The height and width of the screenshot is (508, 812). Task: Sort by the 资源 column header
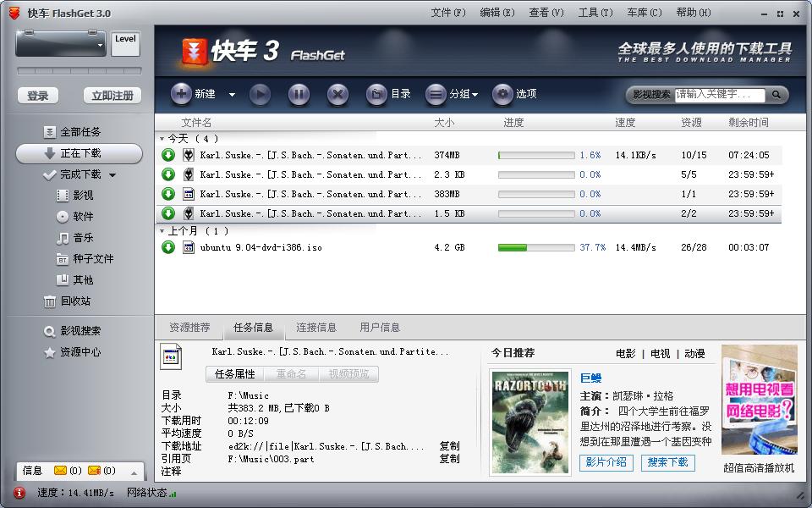click(x=691, y=123)
